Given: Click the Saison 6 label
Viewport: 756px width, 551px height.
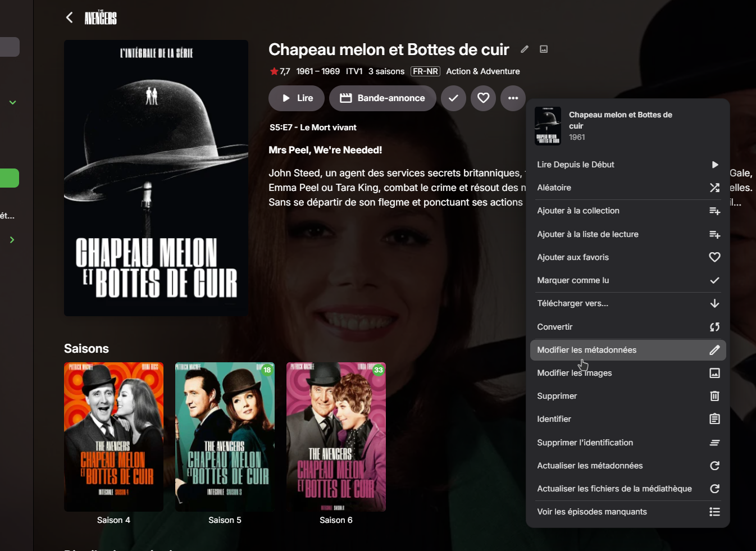Looking at the screenshot, I should [x=336, y=520].
